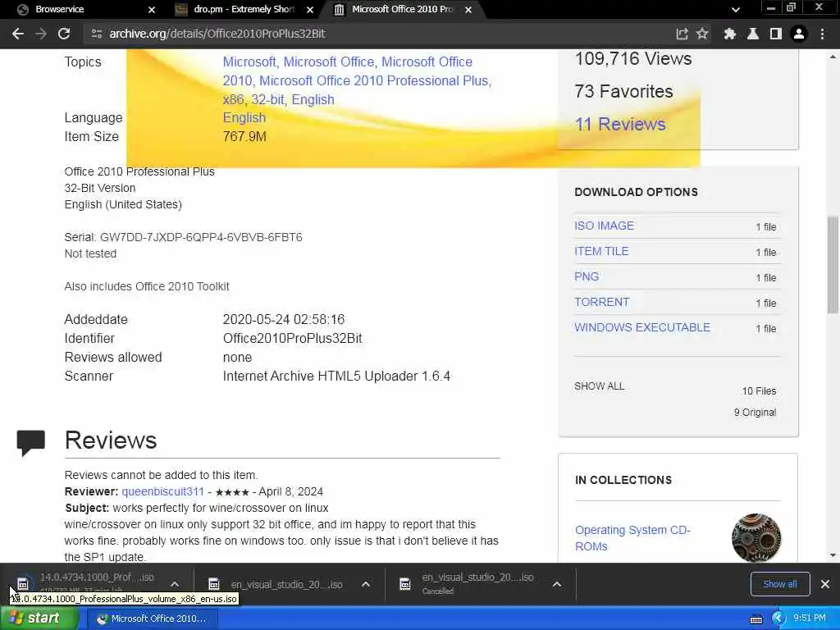This screenshot has height=630, width=840.
Task: Click the scrollbar down arrow
Action: [x=833, y=555]
